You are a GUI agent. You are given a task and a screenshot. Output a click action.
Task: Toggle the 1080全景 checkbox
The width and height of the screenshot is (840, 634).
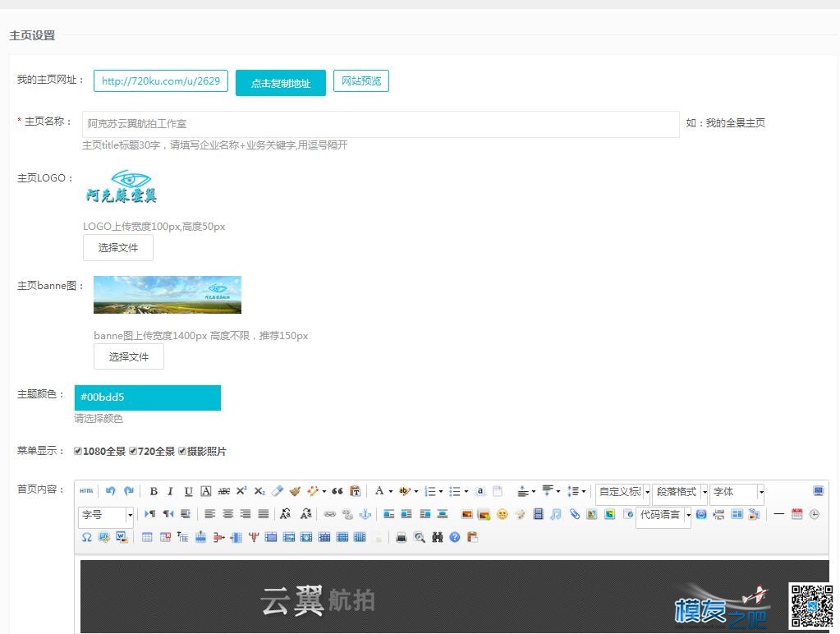pos(78,451)
